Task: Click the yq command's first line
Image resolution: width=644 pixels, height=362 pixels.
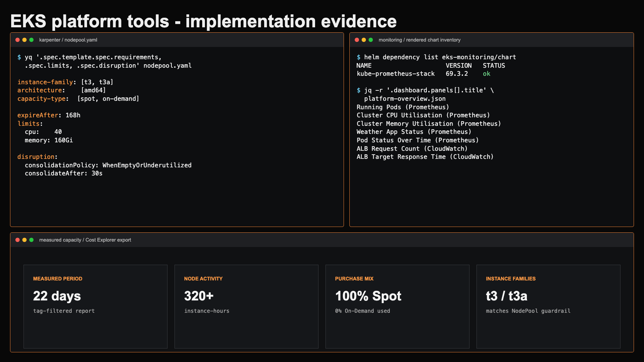Action: tap(89, 57)
